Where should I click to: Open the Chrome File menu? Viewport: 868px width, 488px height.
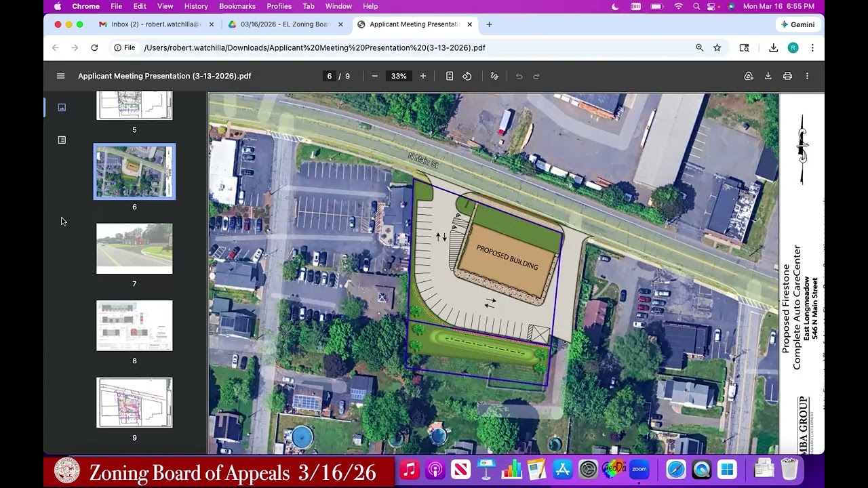point(117,6)
